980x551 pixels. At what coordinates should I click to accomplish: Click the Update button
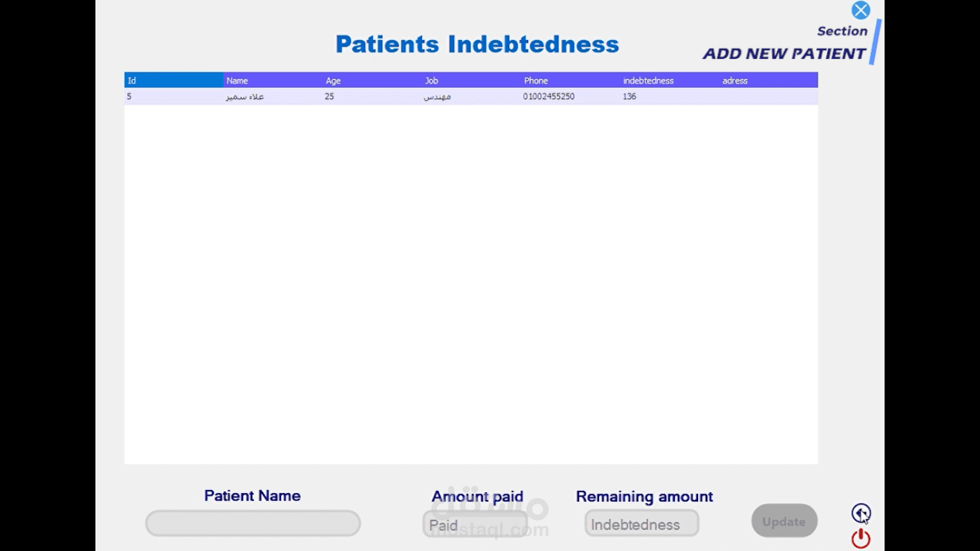coord(784,522)
